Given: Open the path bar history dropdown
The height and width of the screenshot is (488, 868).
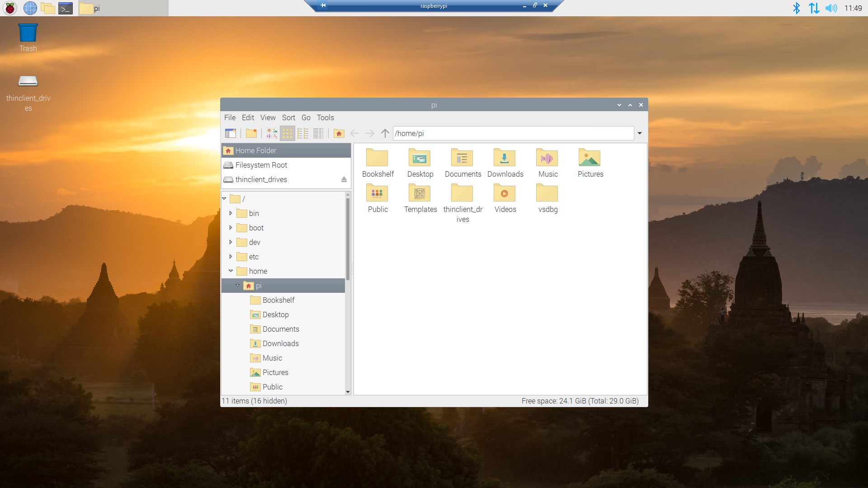Looking at the screenshot, I should pos(640,133).
